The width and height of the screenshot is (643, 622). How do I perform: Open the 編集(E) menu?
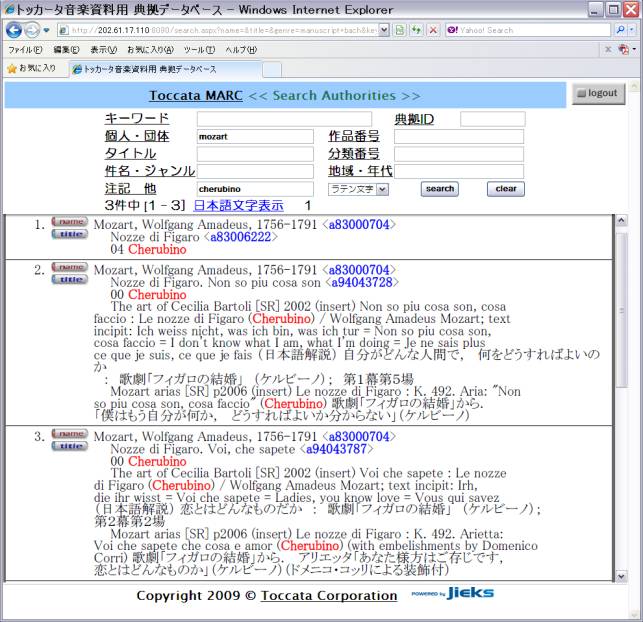click(x=66, y=50)
